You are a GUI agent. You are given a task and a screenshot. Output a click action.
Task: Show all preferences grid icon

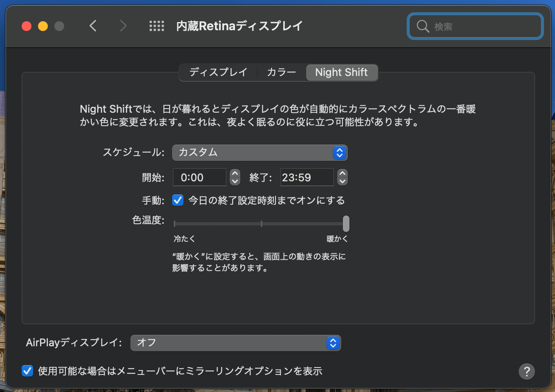point(157,26)
